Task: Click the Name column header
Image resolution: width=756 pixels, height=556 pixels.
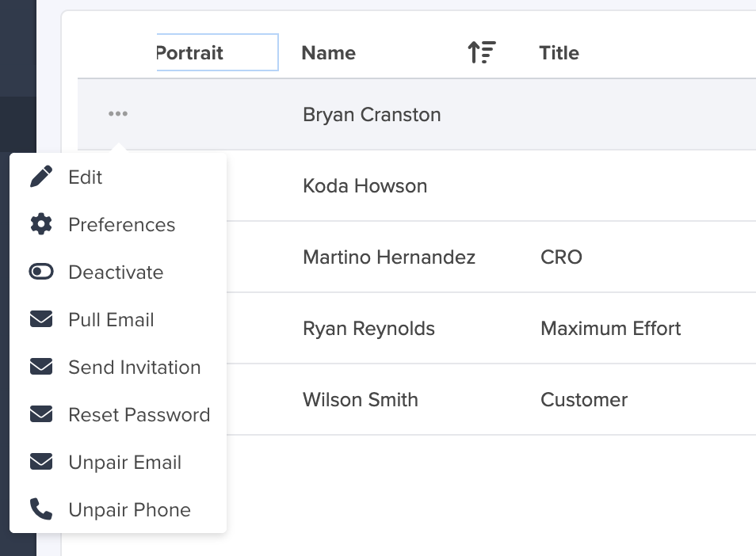Action: click(328, 52)
